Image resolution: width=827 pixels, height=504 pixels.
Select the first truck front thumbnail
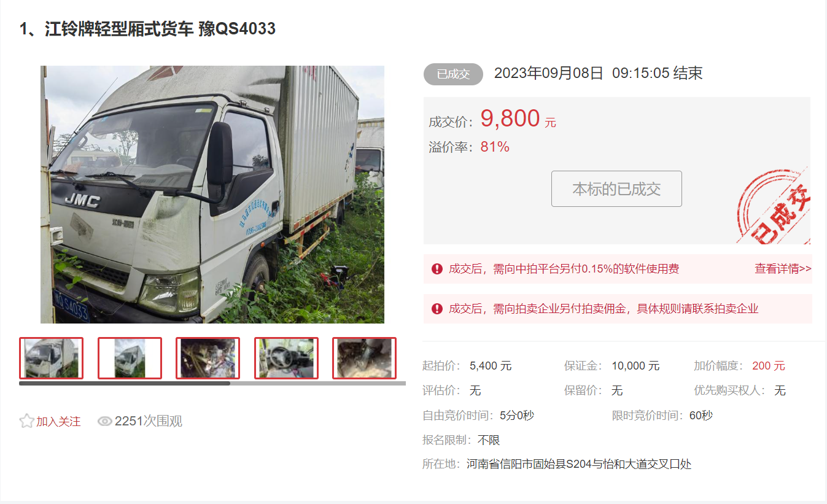[51, 358]
